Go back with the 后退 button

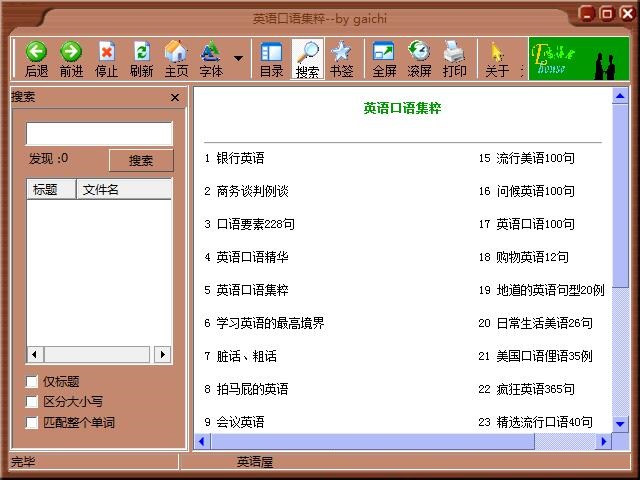tap(36, 59)
